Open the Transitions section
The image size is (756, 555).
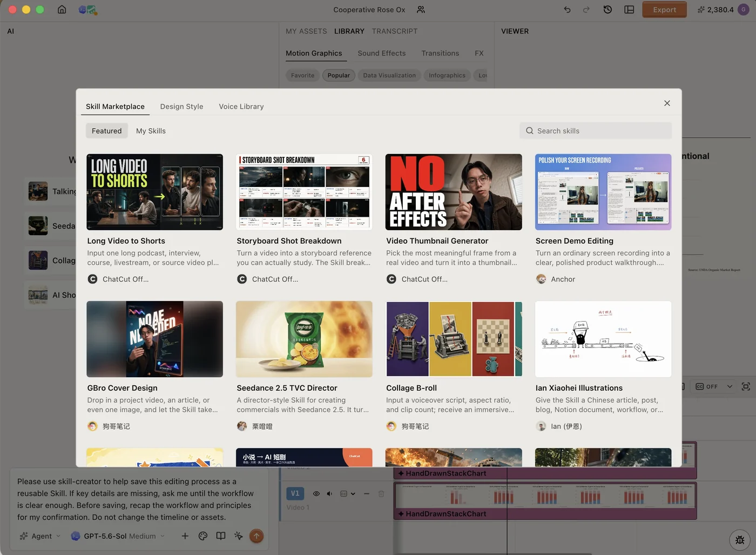(440, 53)
